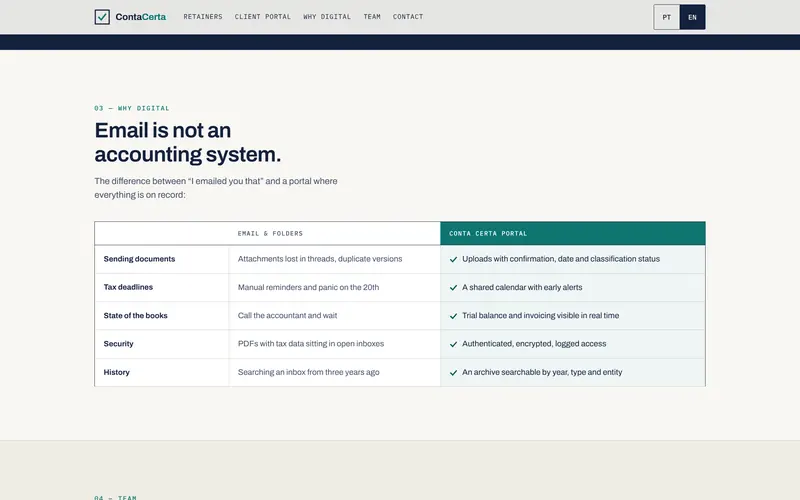
Task: Click 'Uploads with confirmation, date and classification status'
Action: click(x=561, y=259)
